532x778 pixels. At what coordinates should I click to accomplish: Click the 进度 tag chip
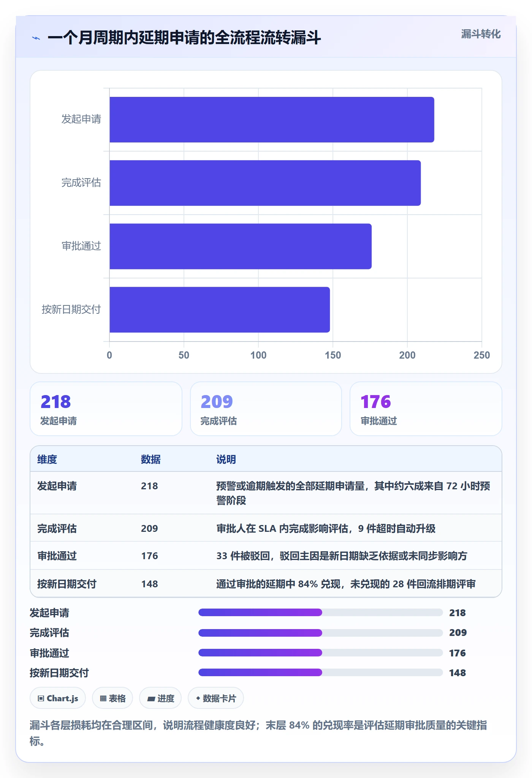tap(160, 698)
